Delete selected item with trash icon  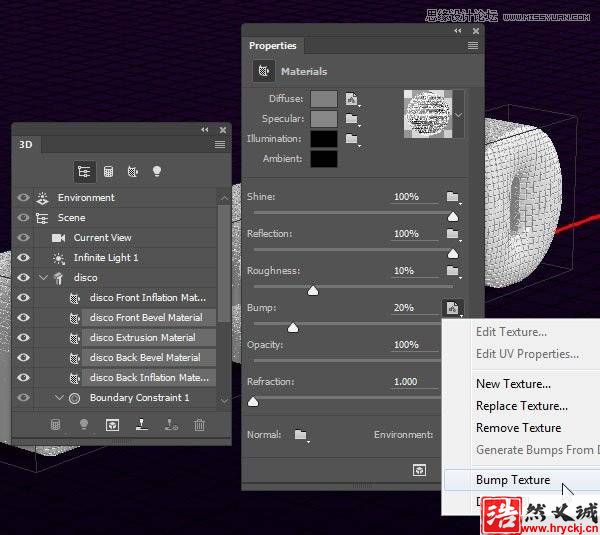199,425
